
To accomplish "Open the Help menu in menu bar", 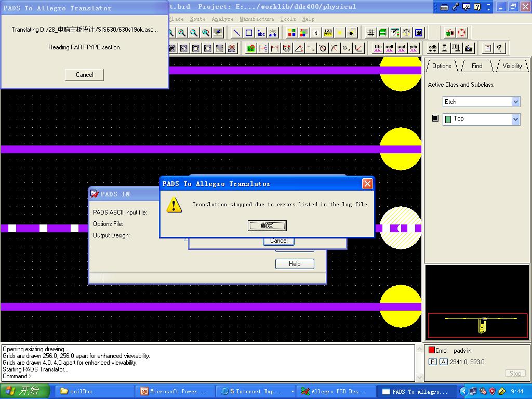I will coord(309,19).
